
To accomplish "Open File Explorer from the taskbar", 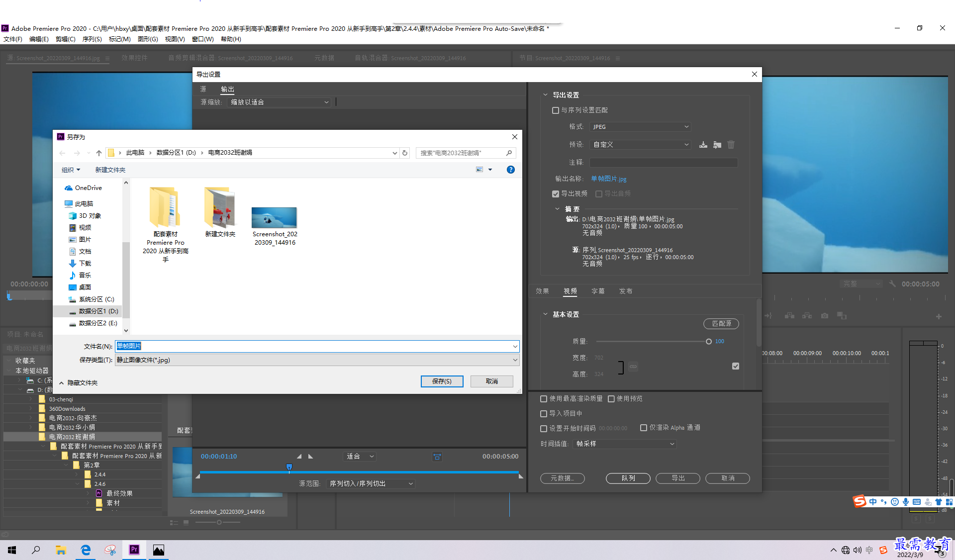I will click(x=61, y=550).
